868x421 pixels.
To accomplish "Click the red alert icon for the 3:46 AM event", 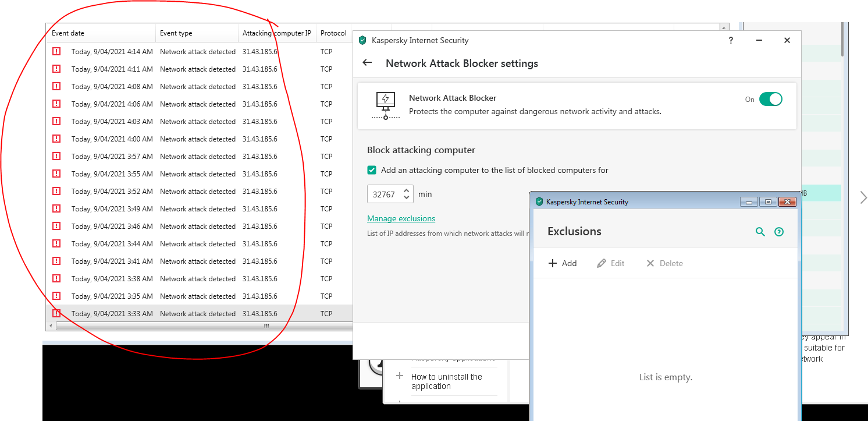I will (56, 226).
